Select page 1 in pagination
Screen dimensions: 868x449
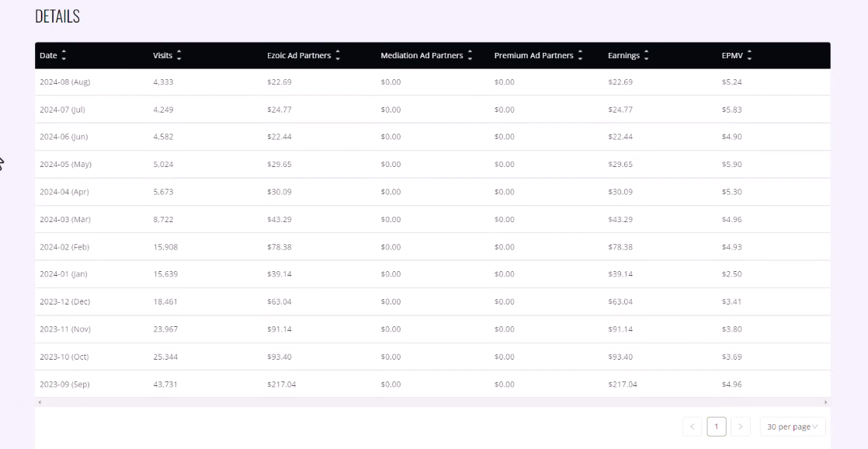pos(717,426)
